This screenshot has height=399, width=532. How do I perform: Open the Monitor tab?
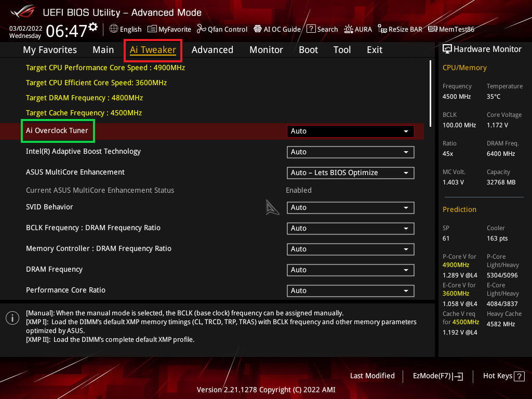click(267, 50)
